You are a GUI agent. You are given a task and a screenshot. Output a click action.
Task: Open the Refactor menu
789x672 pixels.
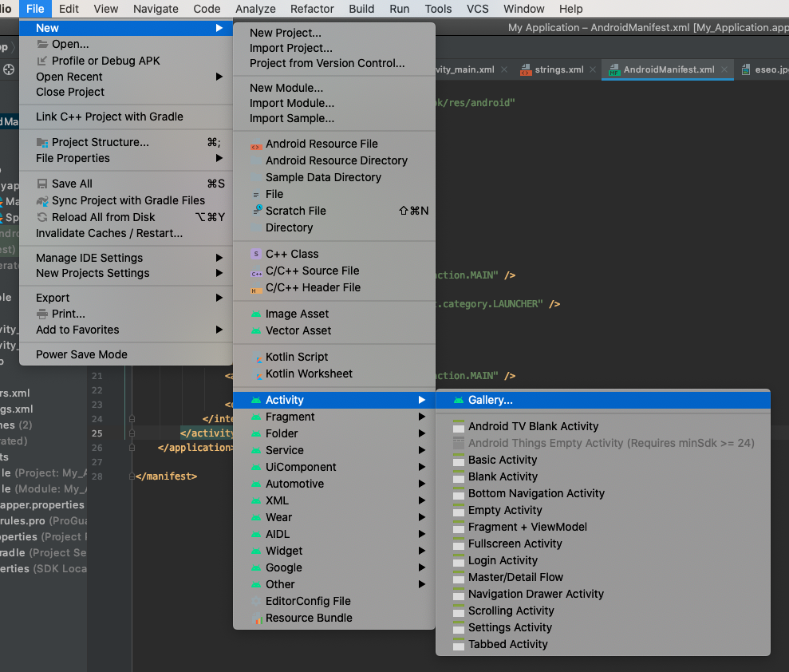[x=312, y=9]
